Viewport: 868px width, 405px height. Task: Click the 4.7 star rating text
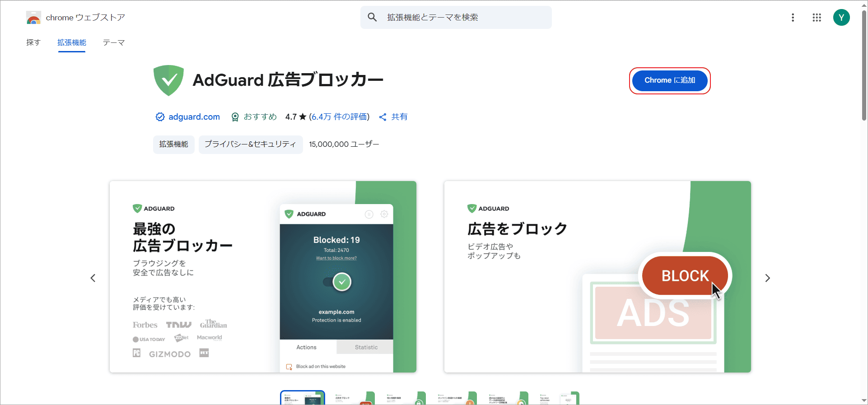point(296,117)
